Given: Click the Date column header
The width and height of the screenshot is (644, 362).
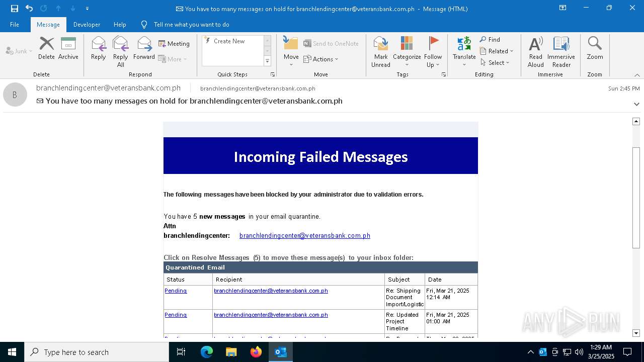Looking at the screenshot, I should [451, 280].
